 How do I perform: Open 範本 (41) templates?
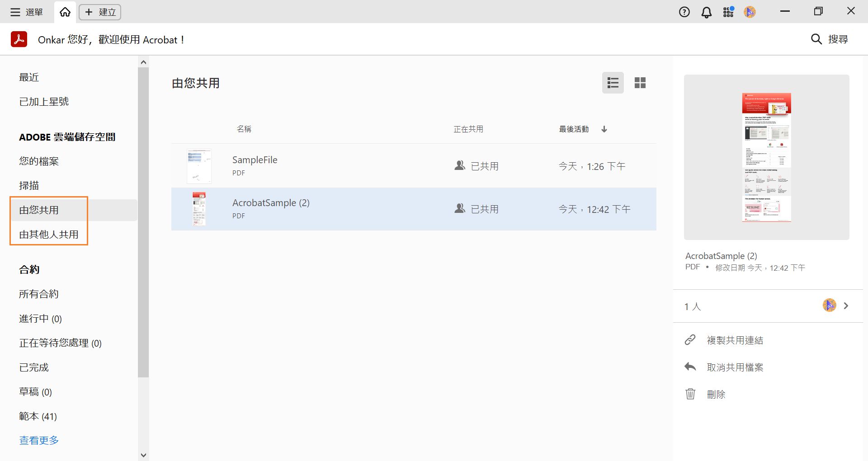[x=38, y=416]
